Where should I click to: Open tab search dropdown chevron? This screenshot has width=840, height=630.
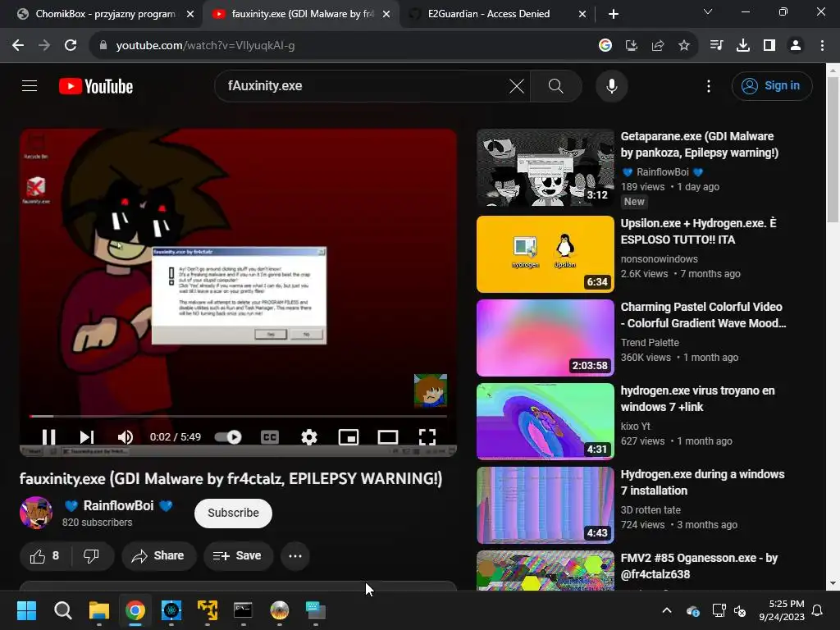pyautogui.click(x=708, y=11)
